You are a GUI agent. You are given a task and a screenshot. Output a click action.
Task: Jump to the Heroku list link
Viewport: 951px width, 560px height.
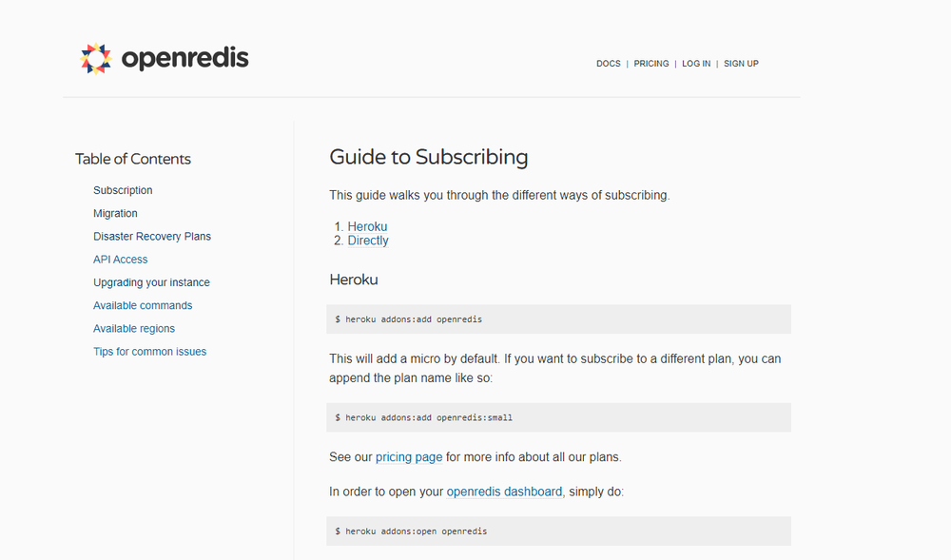(367, 226)
